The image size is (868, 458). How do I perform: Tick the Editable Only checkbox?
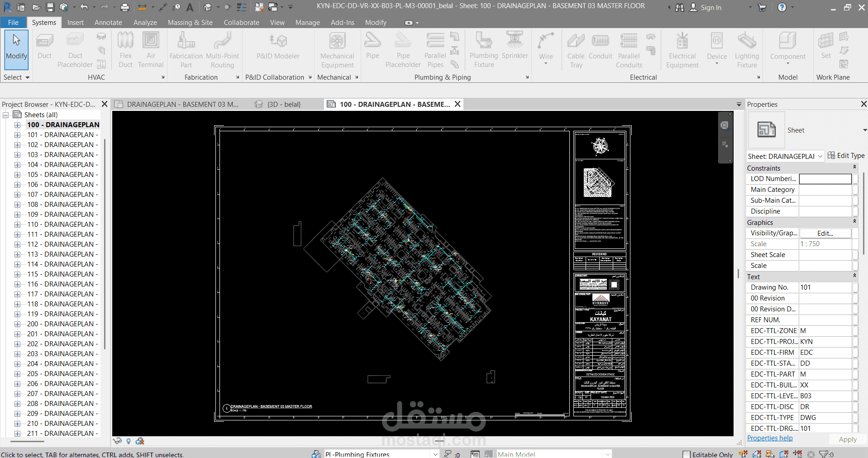click(x=687, y=454)
